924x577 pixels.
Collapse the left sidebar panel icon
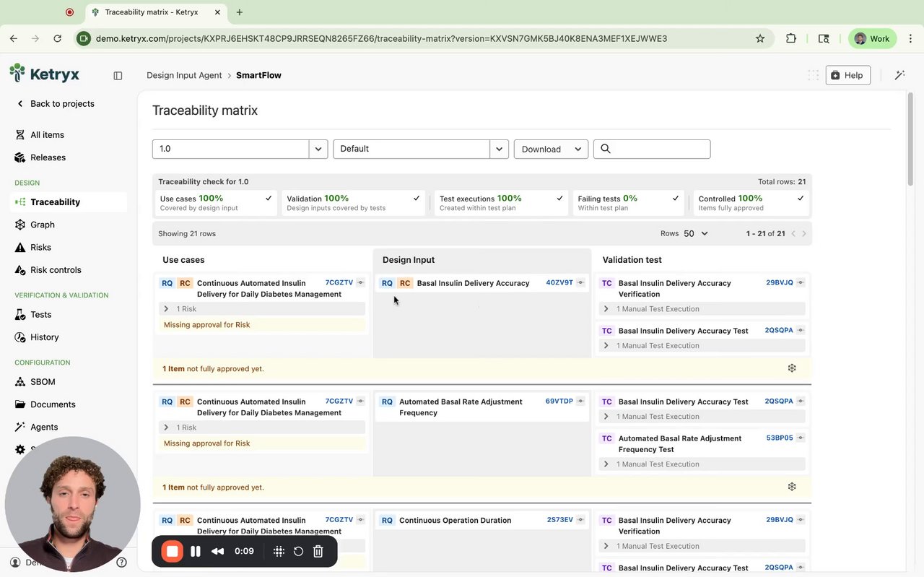(118, 75)
